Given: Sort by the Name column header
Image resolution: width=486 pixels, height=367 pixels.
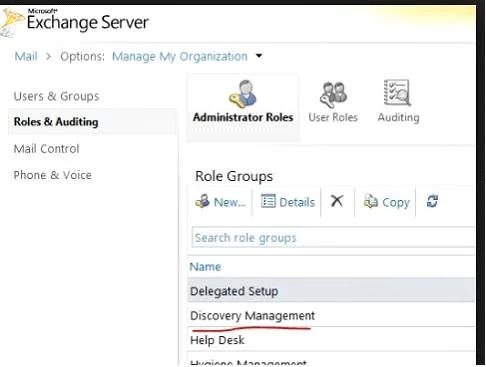Looking at the screenshot, I should [205, 267].
